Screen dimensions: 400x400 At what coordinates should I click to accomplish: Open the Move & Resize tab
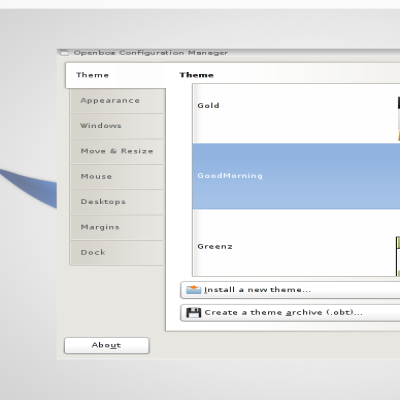[117, 151]
